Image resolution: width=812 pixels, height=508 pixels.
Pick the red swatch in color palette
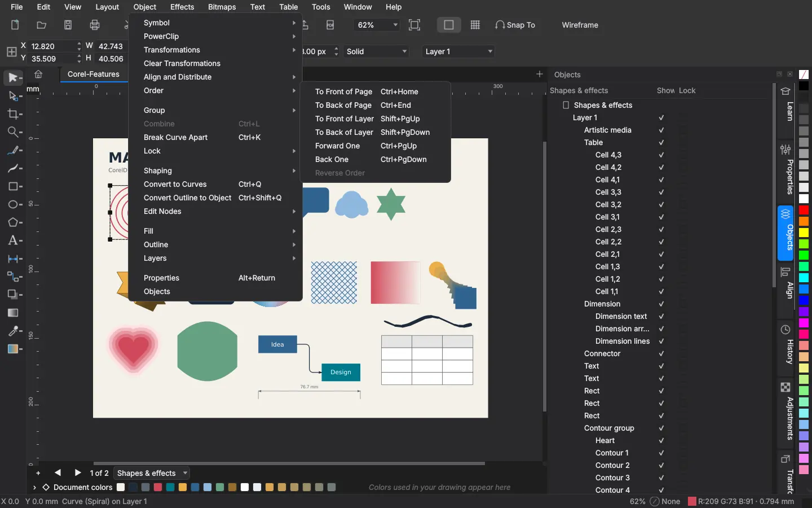click(x=804, y=210)
